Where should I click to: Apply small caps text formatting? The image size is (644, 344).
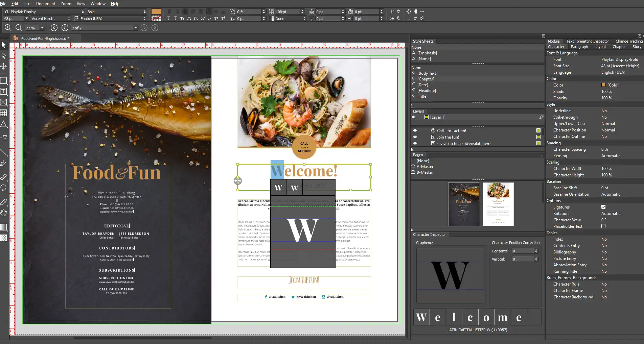coord(182,19)
